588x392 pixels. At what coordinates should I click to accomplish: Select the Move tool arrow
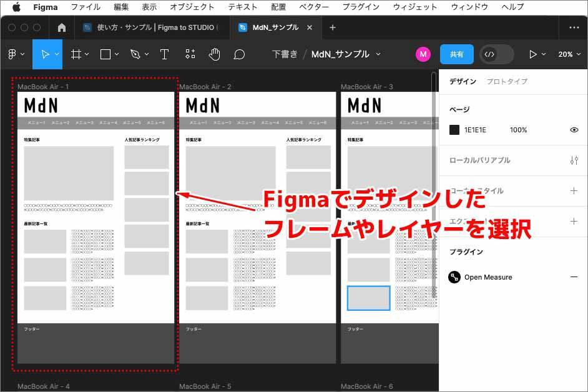pyautogui.click(x=45, y=54)
